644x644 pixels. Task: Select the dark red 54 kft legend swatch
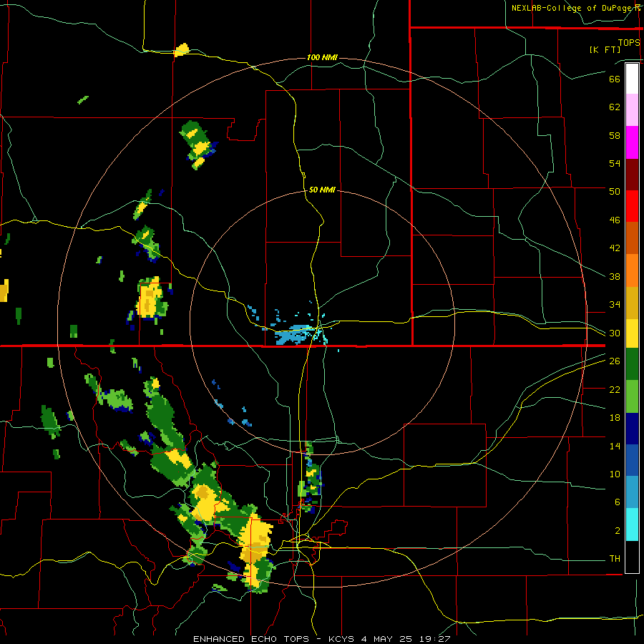tap(632, 174)
